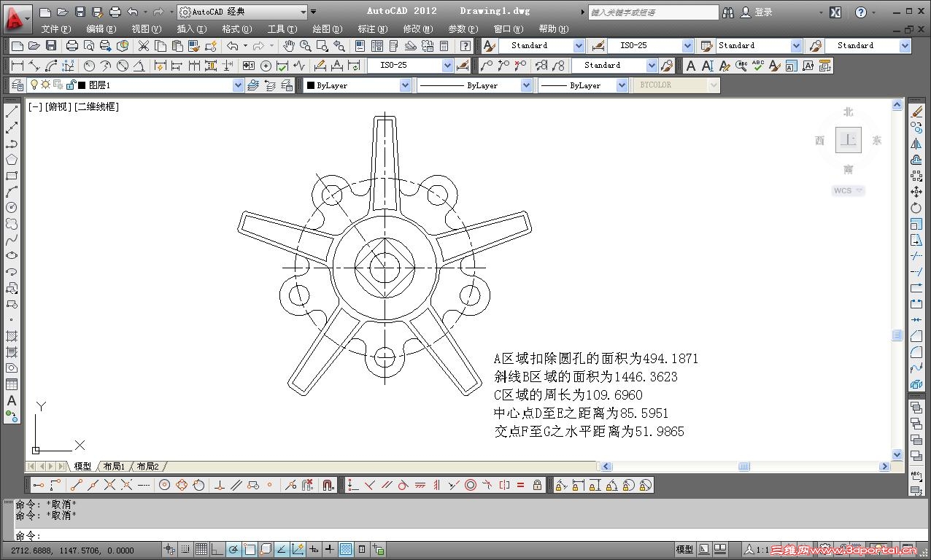
Task: Select the Polygon draw tool
Action: point(12,160)
